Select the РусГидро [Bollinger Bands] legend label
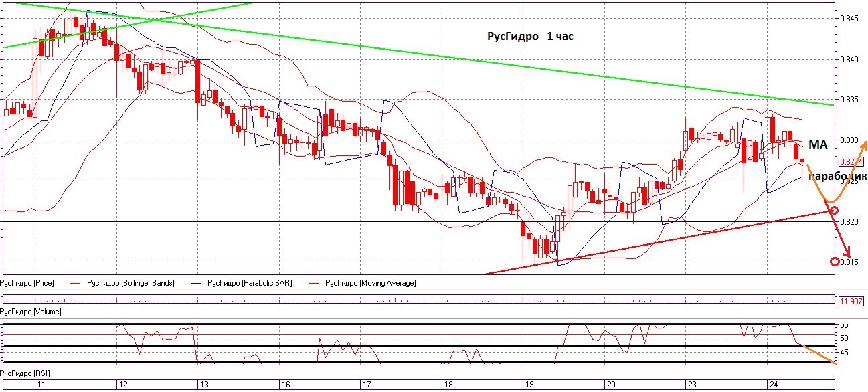Viewport: 868px width, 392px height. coord(131,284)
